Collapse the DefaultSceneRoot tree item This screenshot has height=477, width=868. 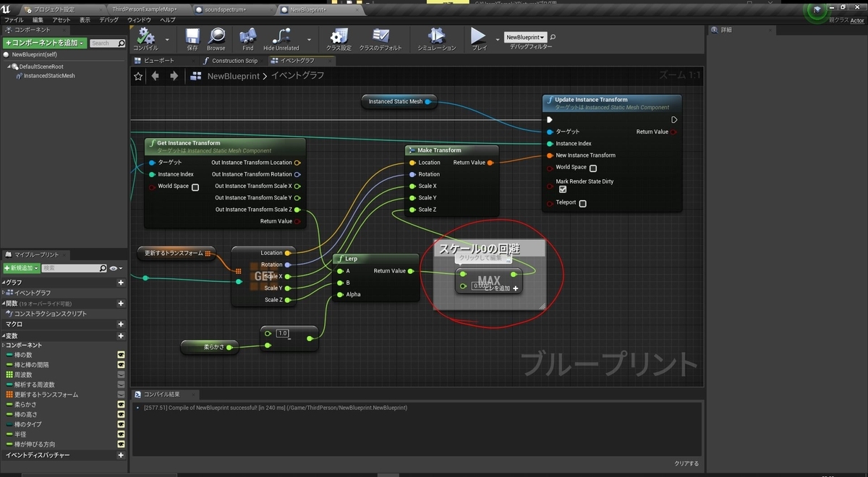(9, 66)
